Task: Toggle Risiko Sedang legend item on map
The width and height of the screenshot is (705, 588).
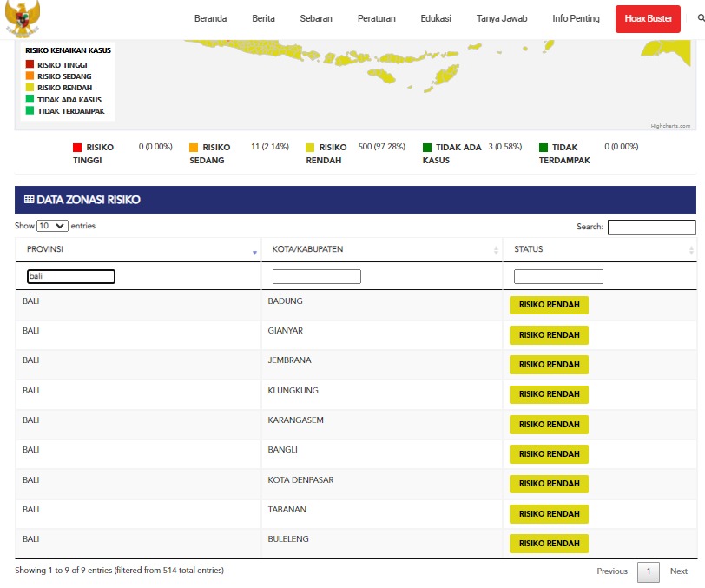Action: (x=64, y=76)
